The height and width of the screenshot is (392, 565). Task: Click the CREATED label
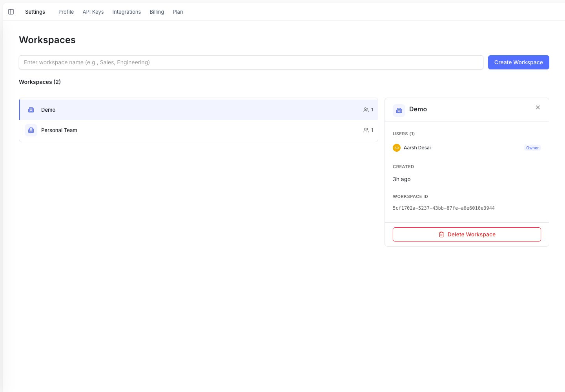coord(403,167)
